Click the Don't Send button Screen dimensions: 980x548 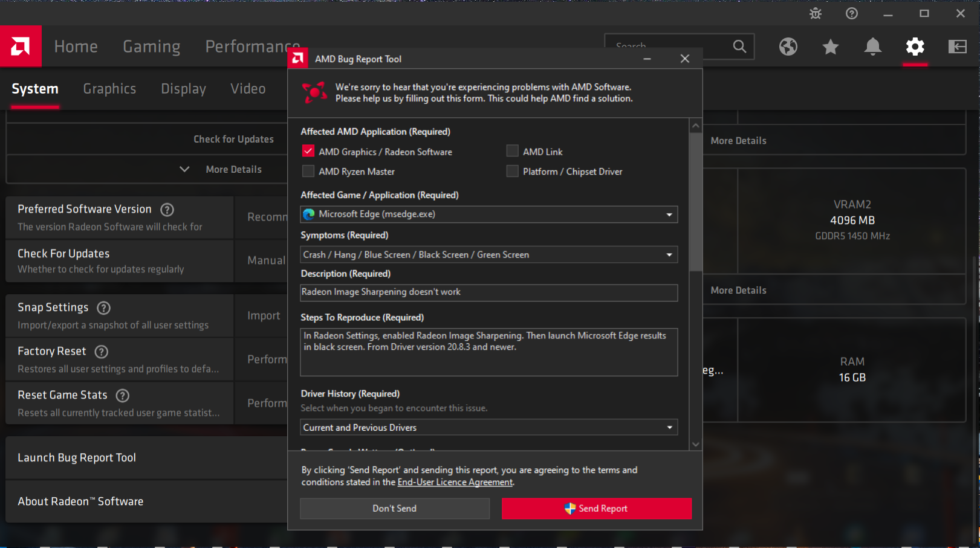(x=395, y=508)
